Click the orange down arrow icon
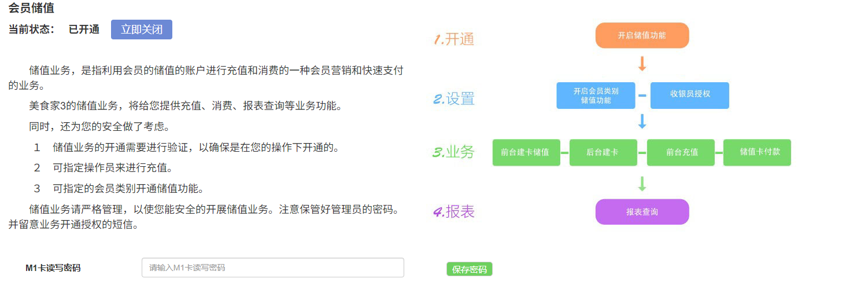The image size is (868, 304). 642,64
